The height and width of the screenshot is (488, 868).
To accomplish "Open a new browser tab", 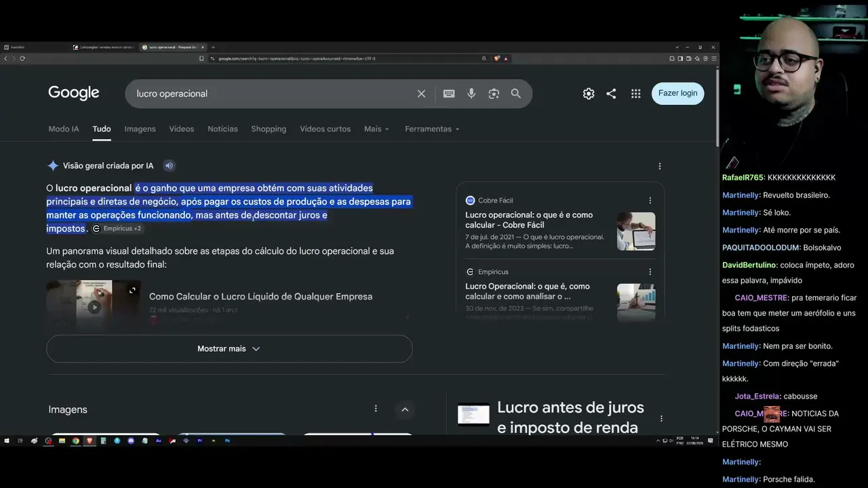I will 213,47.
